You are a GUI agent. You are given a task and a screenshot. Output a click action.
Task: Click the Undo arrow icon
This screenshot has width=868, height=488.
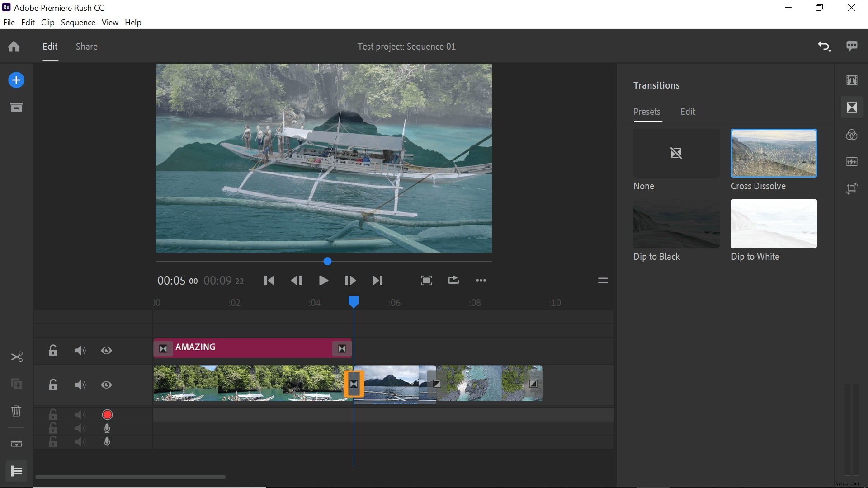pyautogui.click(x=824, y=47)
